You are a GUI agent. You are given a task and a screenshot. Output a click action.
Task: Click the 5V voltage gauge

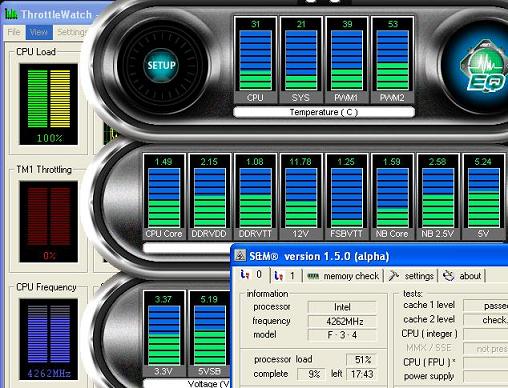pyautogui.click(x=483, y=197)
